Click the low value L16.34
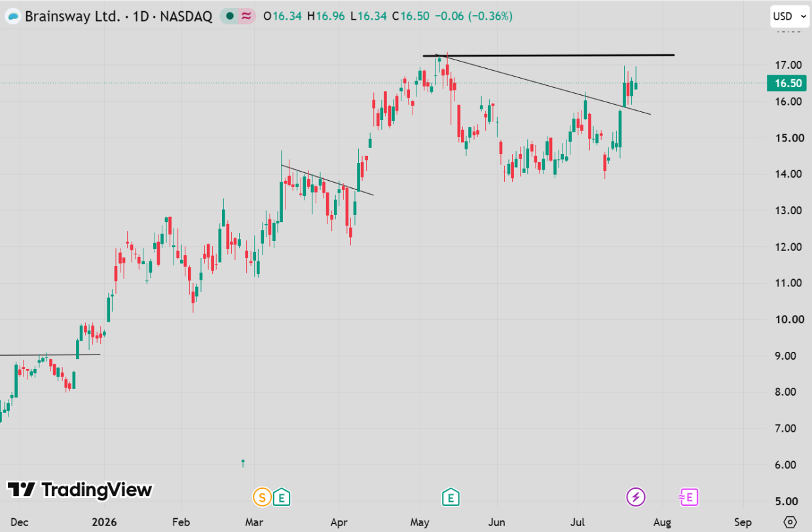 point(369,16)
